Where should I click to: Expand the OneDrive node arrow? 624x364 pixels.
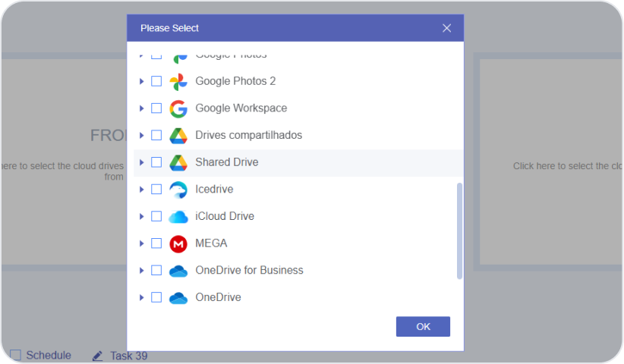pyautogui.click(x=141, y=297)
